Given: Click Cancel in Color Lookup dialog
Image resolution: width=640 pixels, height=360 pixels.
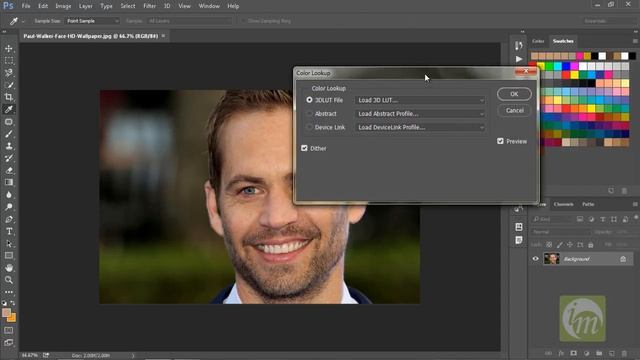Looking at the screenshot, I should pyautogui.click(x=514, y=110).
